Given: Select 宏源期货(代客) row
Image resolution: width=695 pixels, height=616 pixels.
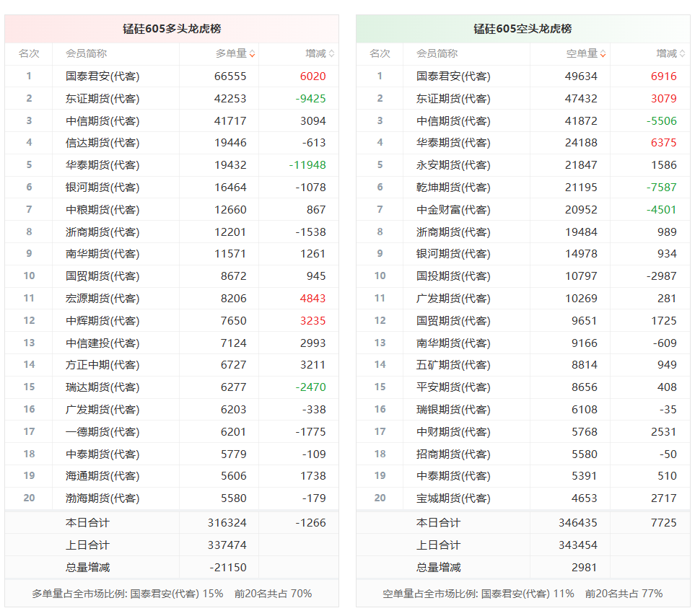Looking at the screenshot, I should 172,299.
